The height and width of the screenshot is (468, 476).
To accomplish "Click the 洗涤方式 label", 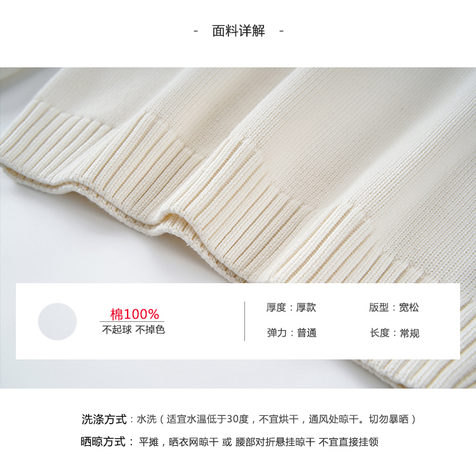I will pos(104,419).
